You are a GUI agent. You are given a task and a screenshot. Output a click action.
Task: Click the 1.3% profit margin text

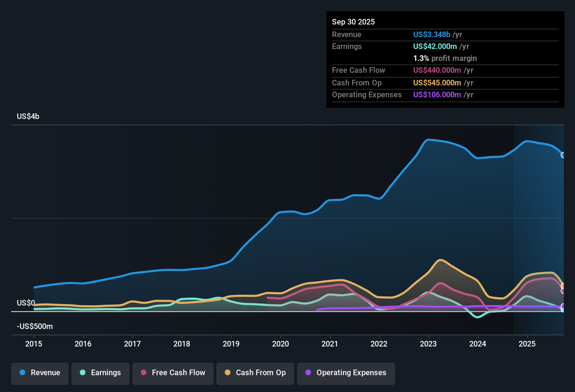tap(445, 58)
